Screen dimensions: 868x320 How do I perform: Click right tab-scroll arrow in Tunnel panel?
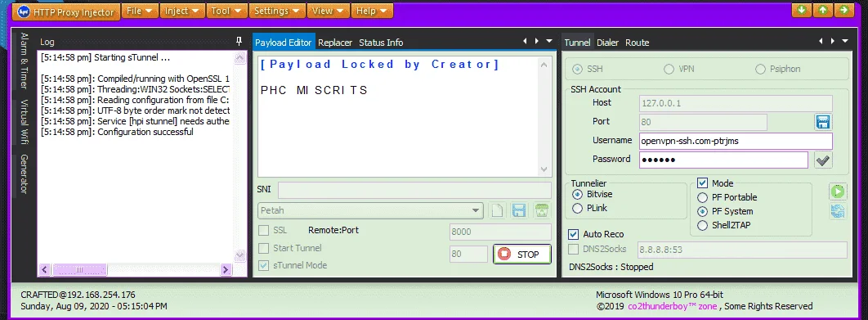point(832,41)
